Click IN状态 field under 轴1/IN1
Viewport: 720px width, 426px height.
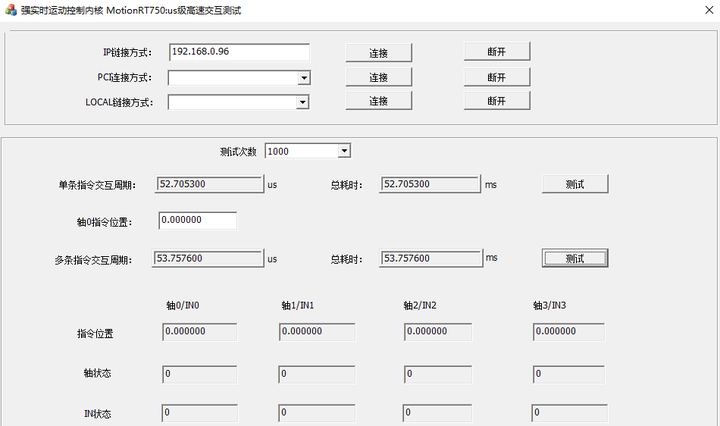(x=317, y=413)
